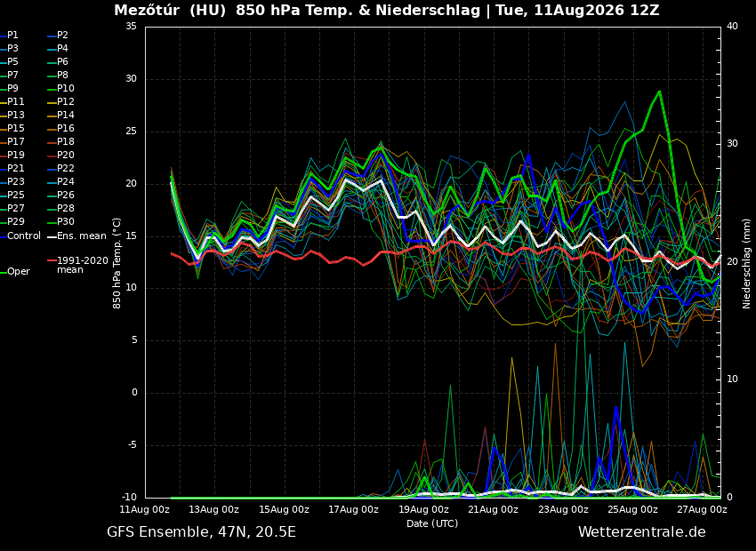Select the Control run legend entry
The width and height of the screenshot is (756, 551).
(20, 236)
